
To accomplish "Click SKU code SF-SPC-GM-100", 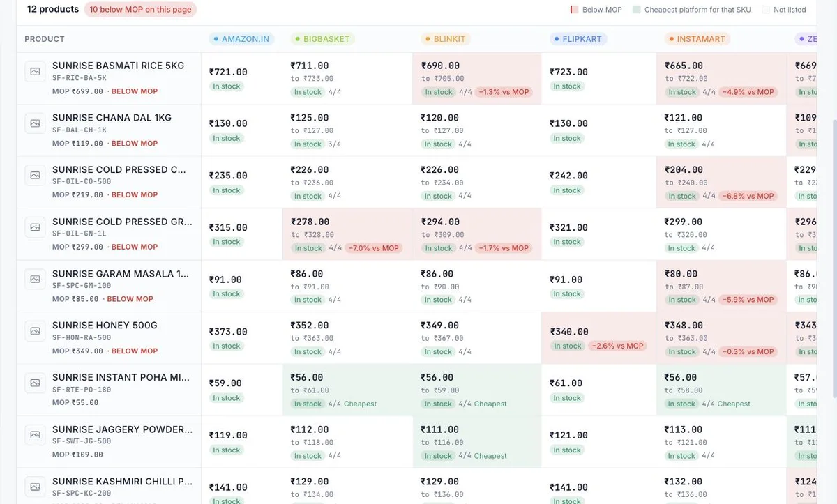I will click(x=82, y=287).
